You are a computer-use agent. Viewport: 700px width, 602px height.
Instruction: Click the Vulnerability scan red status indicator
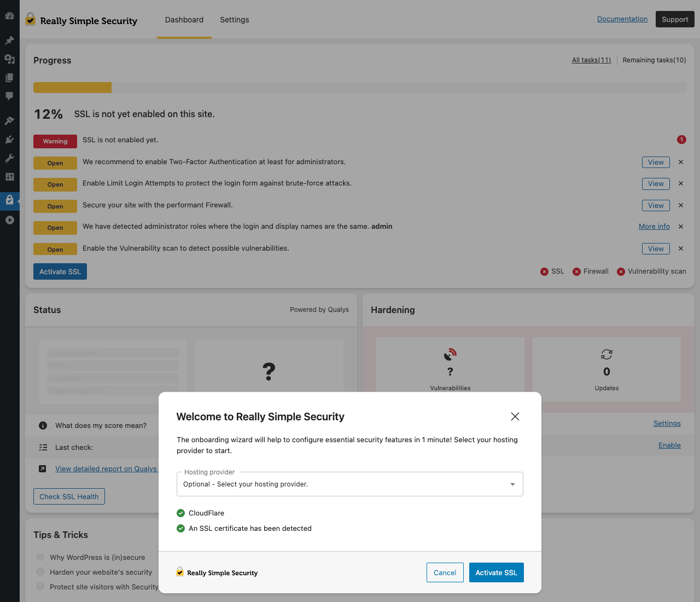pos(621,271)
